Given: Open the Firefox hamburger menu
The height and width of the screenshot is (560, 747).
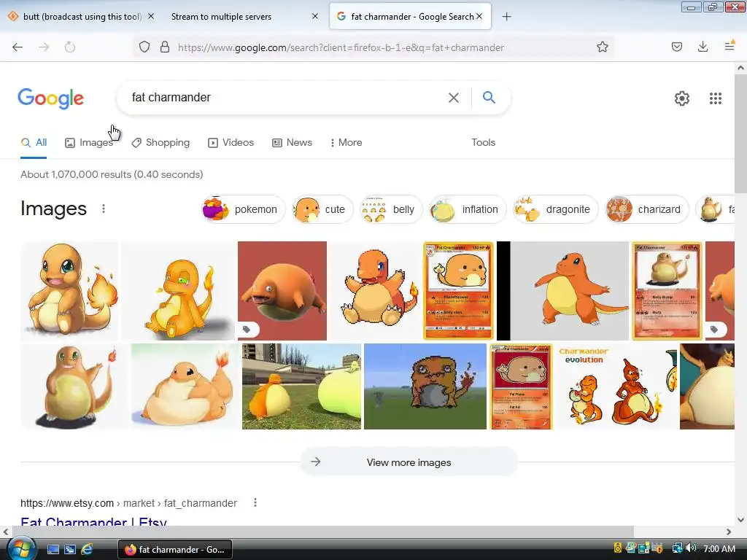Looking at the screenshot, I should pos(729,46).
